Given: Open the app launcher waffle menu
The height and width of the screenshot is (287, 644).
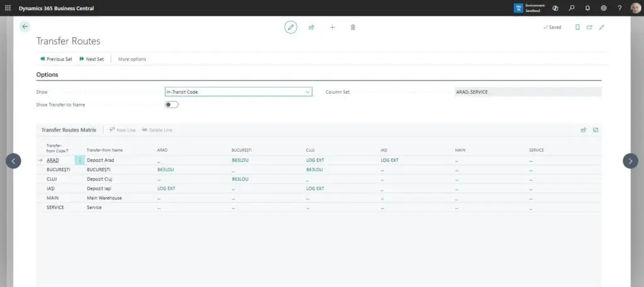Looking at the screenshot, I should coord(8,8).
